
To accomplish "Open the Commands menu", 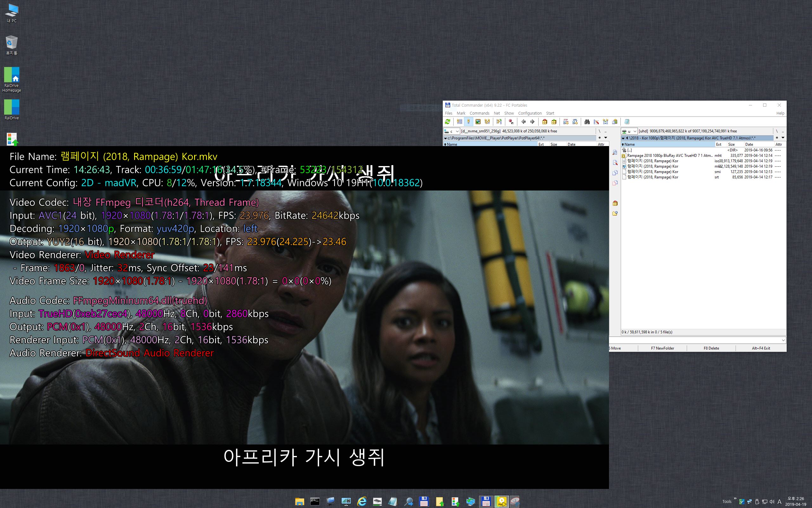I will click(x=480, y=113).
